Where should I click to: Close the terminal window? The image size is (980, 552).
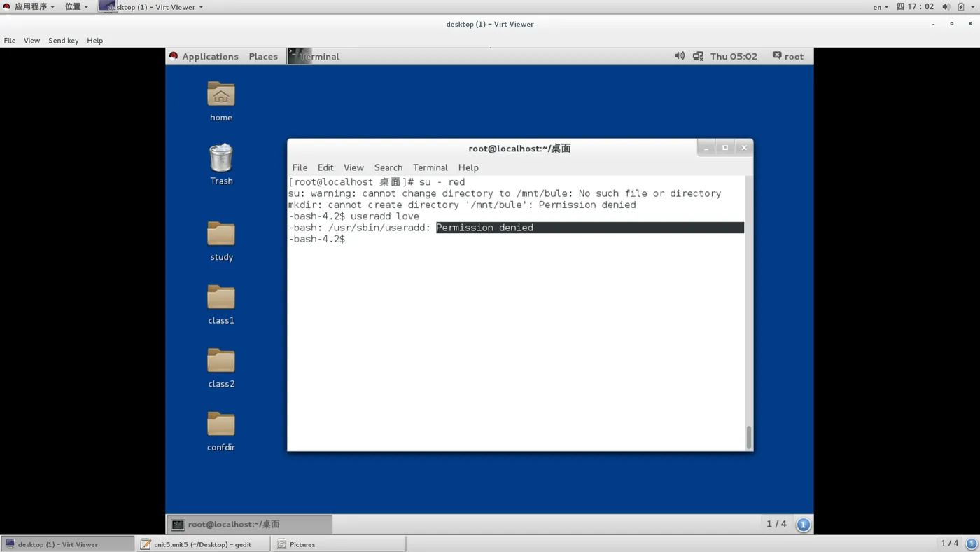[744, 148]
